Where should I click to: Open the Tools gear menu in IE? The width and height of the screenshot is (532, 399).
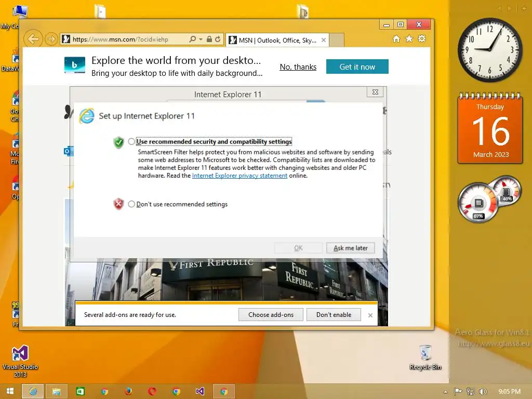pos(422,38)
